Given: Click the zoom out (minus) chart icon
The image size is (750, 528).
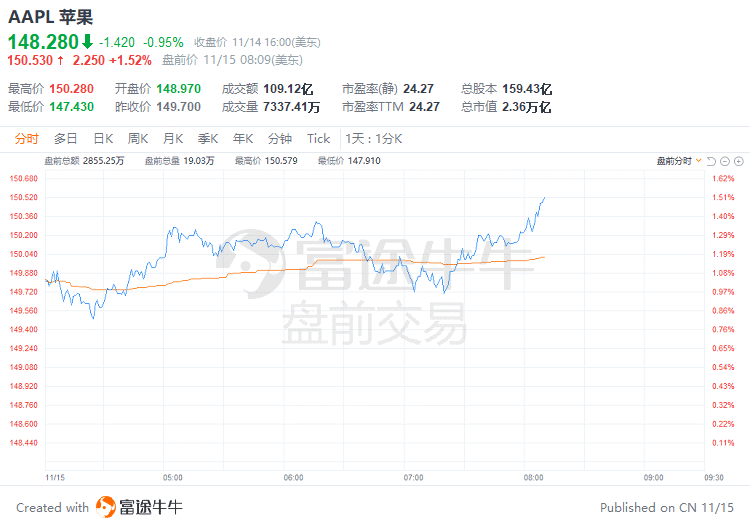Looking at the screenshot, I should 725,161.
